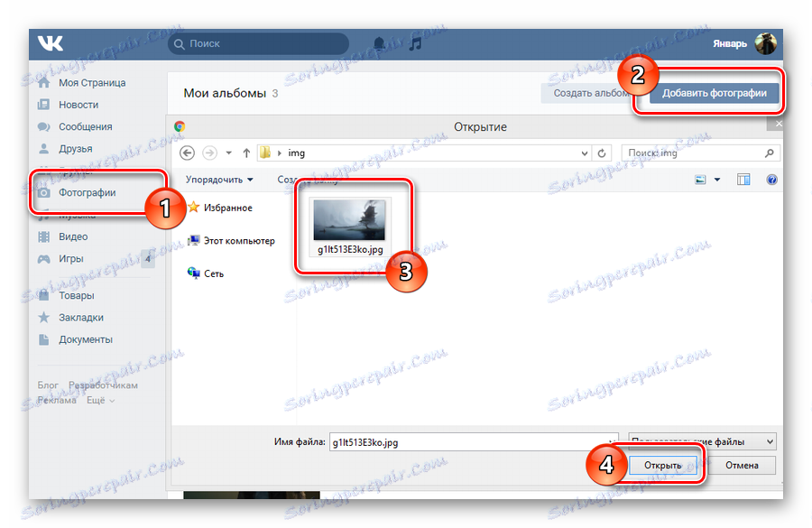Open Видео section
This screenshot has width=812, height=528.
tap(73, 236)
